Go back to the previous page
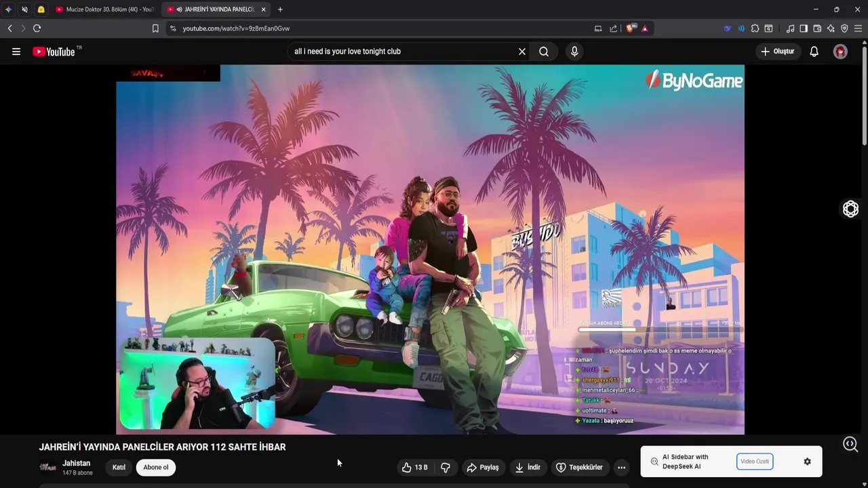This screenshot has width=868, height=488. (9, 28)
